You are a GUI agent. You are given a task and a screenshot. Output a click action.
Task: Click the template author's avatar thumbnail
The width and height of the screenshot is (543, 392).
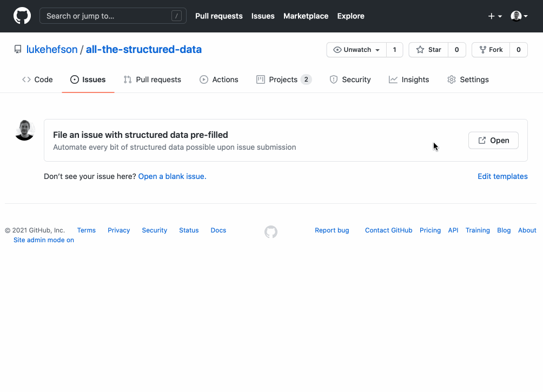(x=24, y=130)
